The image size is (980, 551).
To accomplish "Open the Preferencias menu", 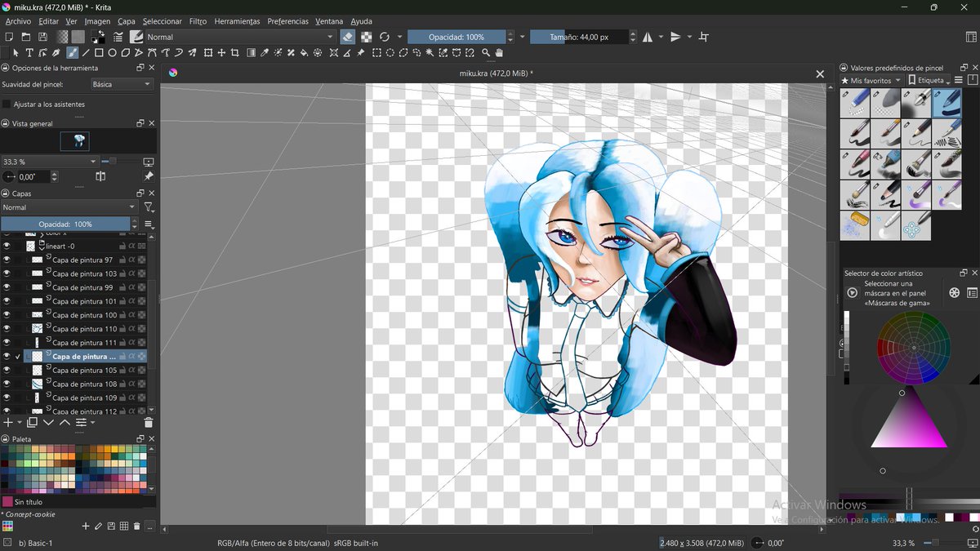I will tap(288, 21).
